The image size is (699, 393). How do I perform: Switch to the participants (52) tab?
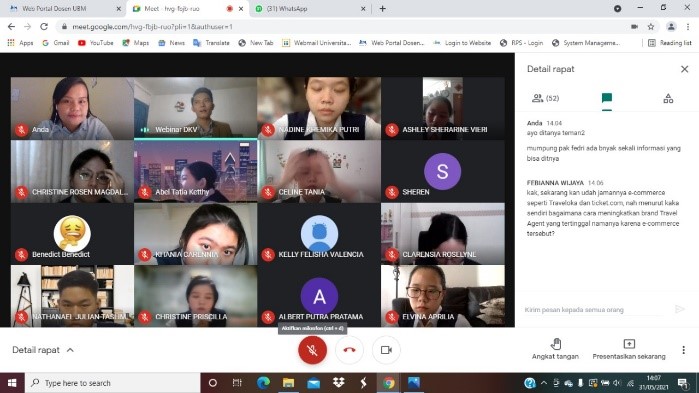pyautogui.click(x=546, y=98)
